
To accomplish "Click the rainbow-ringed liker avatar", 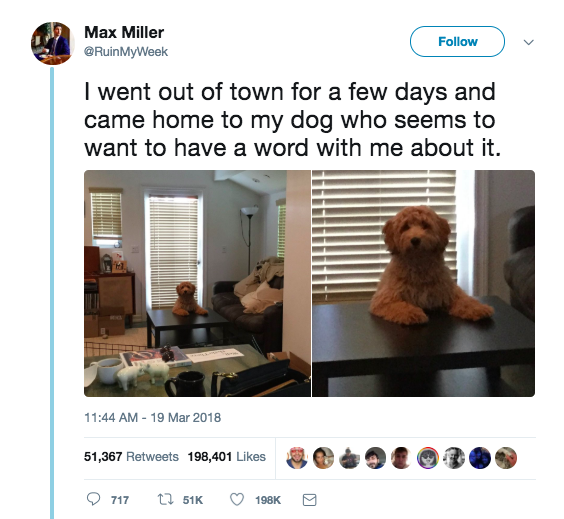I will [x=428, y=458].
